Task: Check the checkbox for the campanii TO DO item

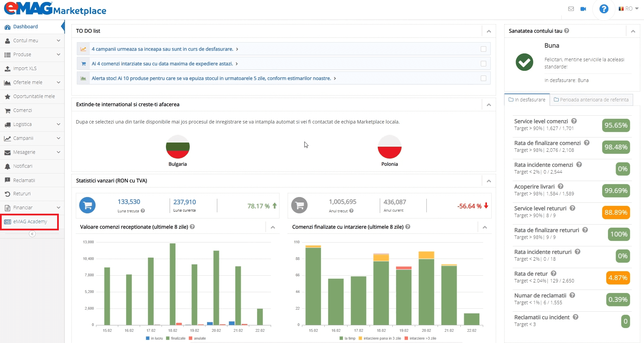Action: point(484,49)
